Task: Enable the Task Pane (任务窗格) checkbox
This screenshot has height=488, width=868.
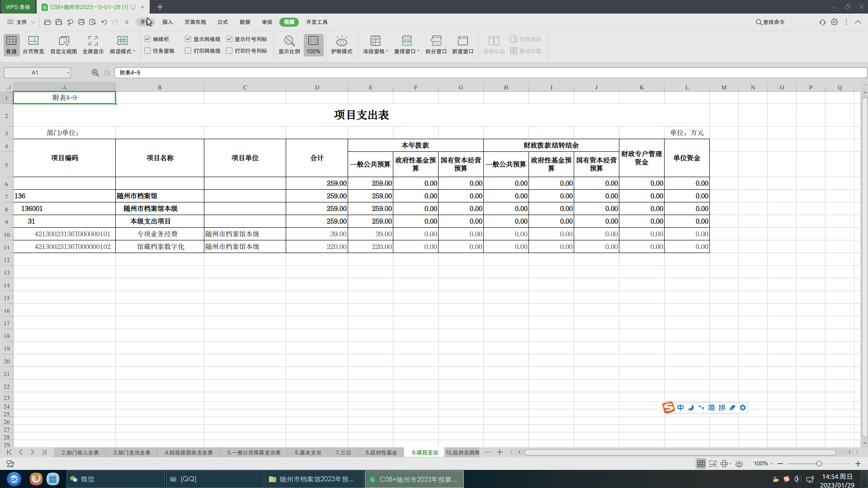Action: tap(147, 51)
